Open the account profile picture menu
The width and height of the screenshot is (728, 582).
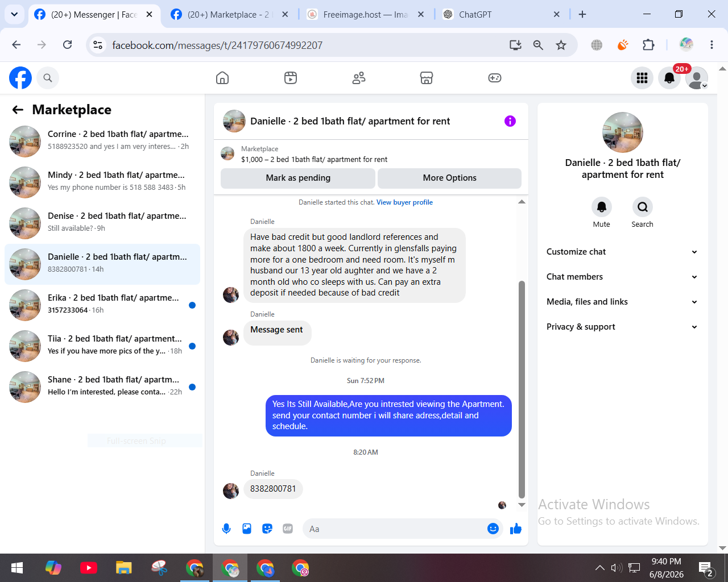pos(697,78)
